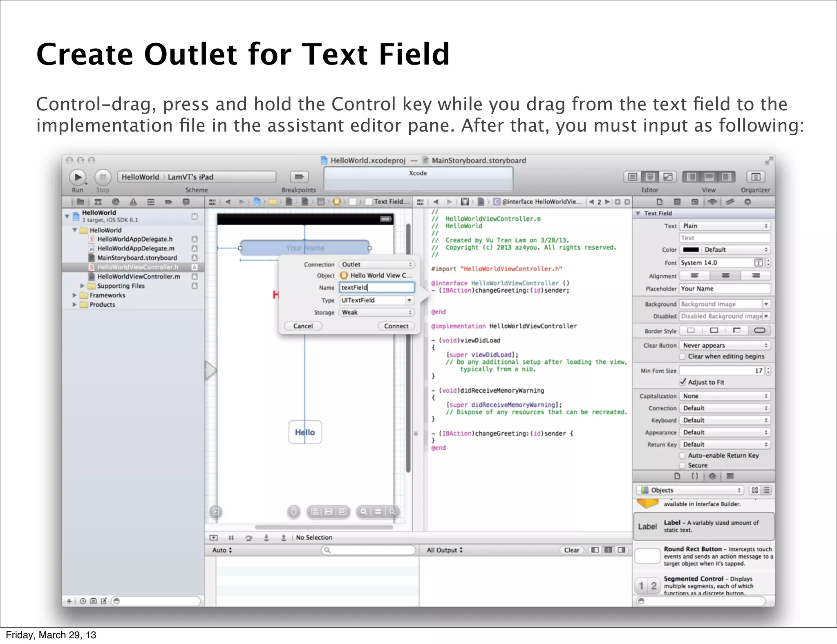Open the Connections inspector tab

click(x=747, y=202)
